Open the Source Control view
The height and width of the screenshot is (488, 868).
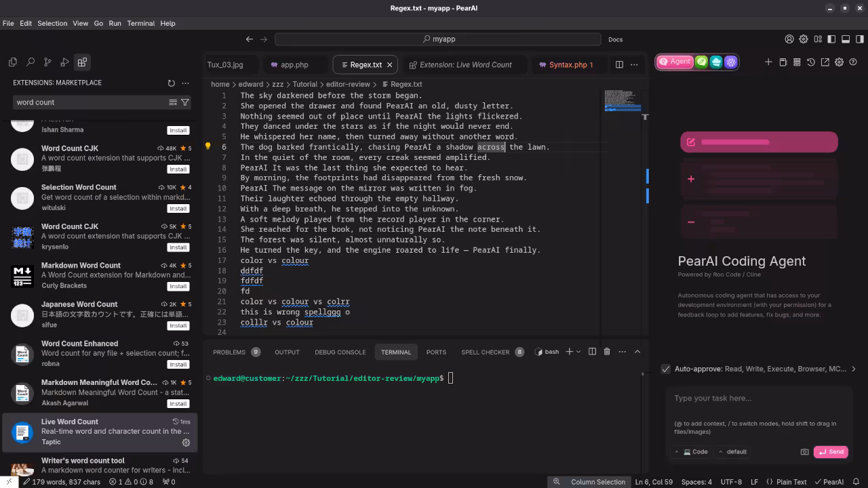47,62
